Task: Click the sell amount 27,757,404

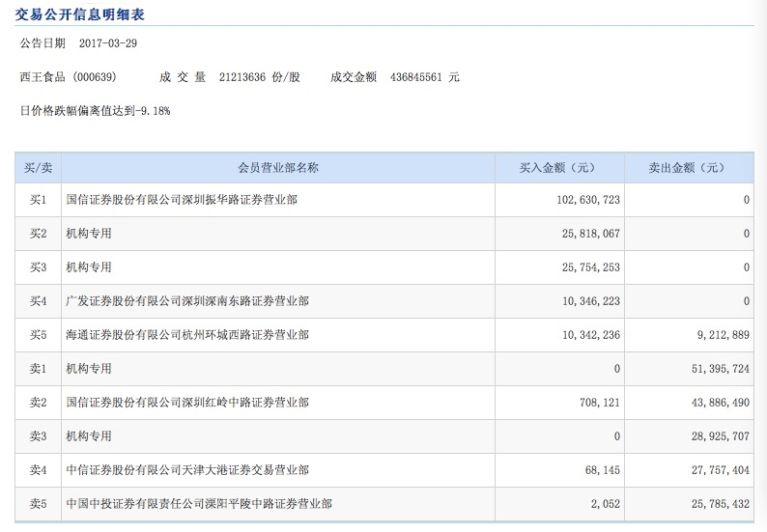Action: pyautogui.click(x=721, y=469)
